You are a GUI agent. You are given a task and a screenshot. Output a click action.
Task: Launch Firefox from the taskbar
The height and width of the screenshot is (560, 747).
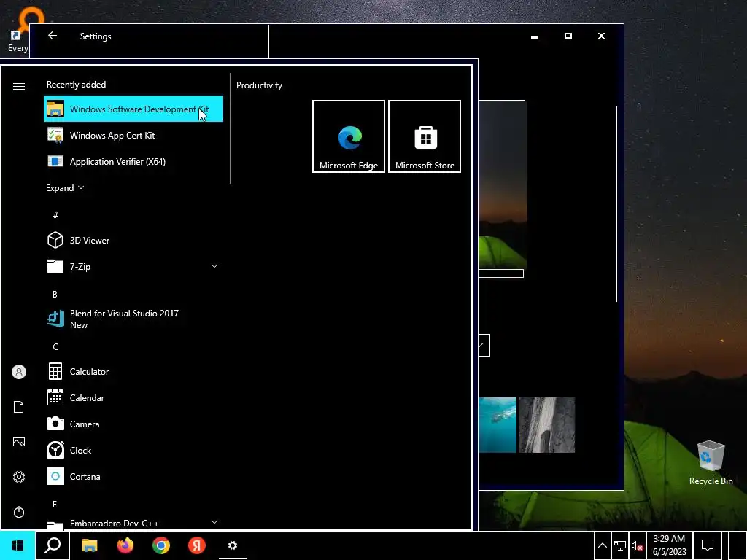click(125, 545)
